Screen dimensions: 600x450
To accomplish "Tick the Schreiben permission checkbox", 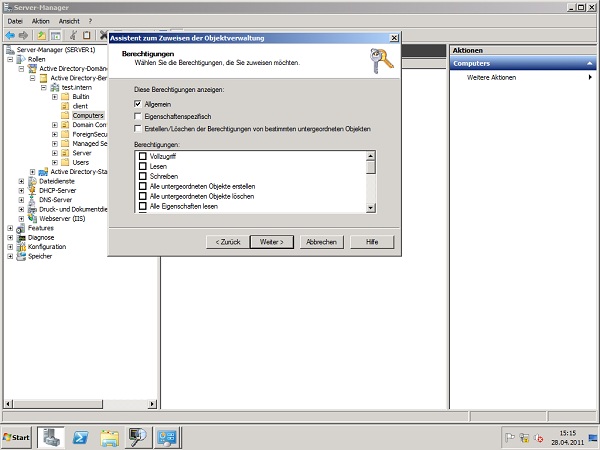I will 142,176.
